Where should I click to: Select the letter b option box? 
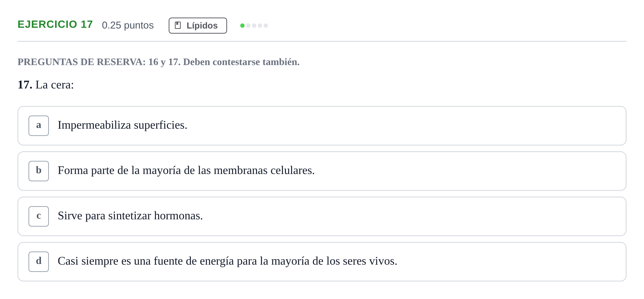pyautogui.click(x=39, y=171)
